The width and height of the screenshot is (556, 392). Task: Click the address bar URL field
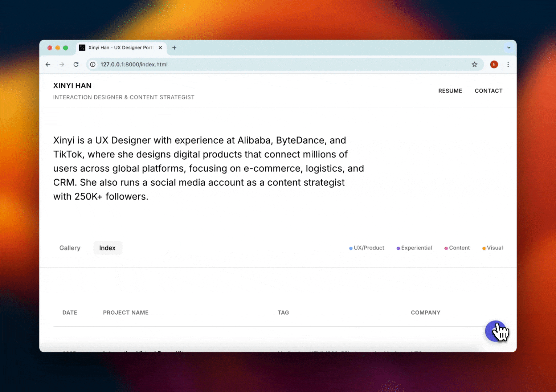coord(285,65)
